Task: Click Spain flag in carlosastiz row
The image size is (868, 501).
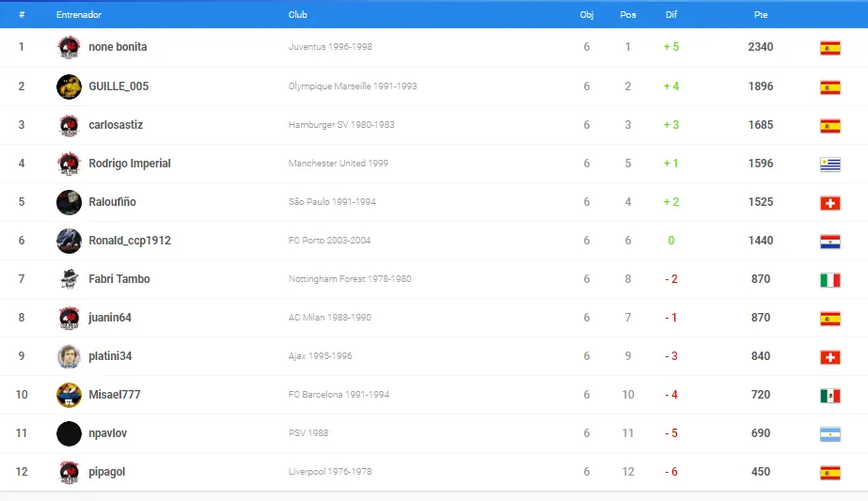Action: tap(829, 126)
